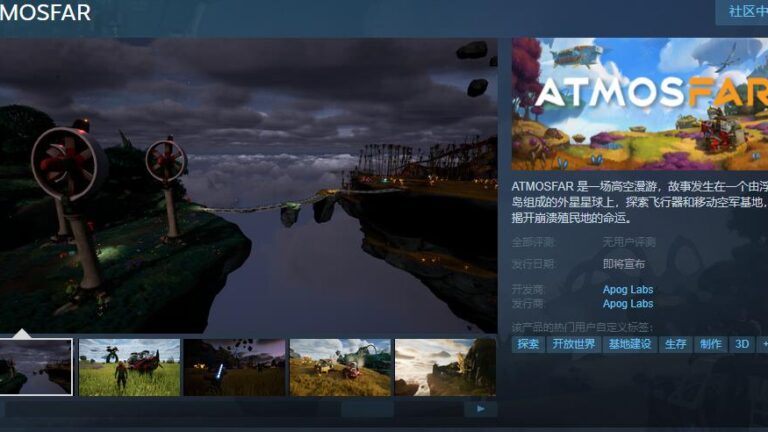Click the 开放世界 tag
Viewport: 768px width, 432px height.
[x=574, y=344]
